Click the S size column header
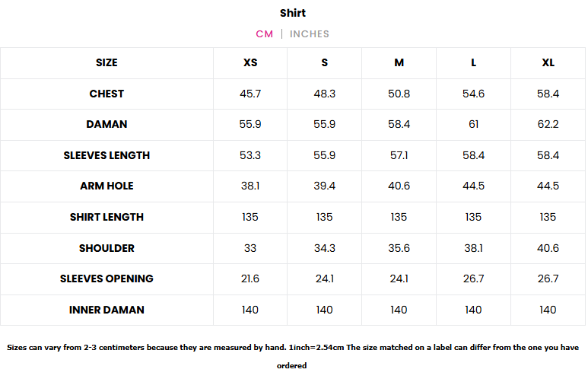 point(325,62)
